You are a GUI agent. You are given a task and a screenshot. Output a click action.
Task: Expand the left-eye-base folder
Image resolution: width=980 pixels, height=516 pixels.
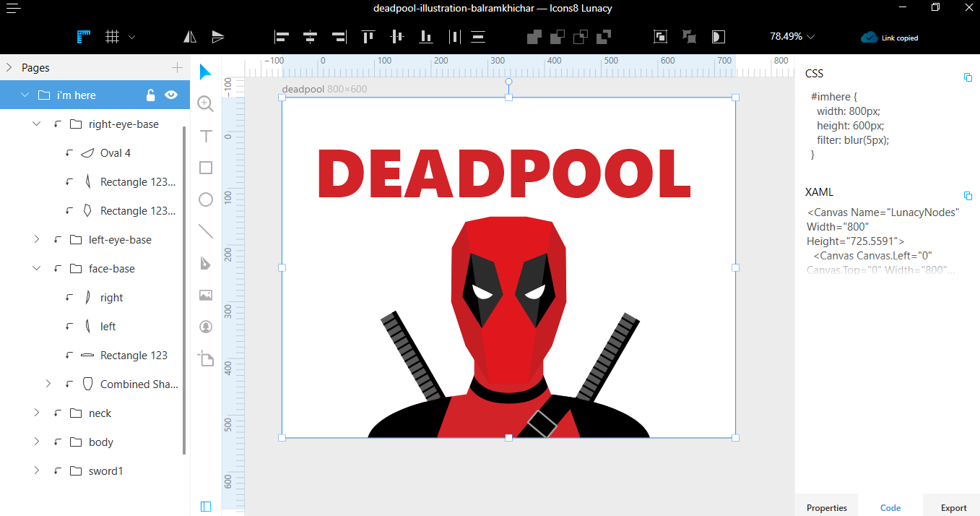37,239
